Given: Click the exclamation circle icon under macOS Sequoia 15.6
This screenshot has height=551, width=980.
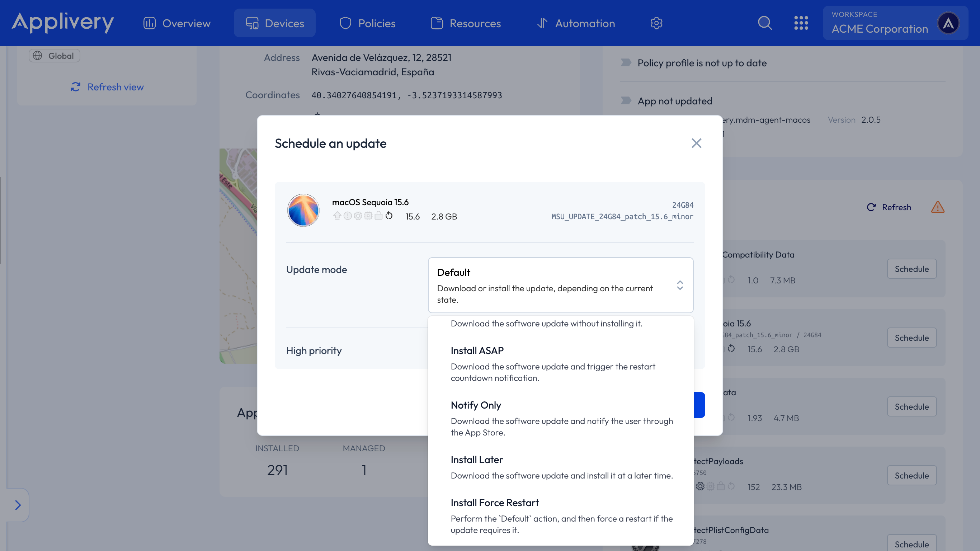Looking at the screenshot, I should point(347,216).
